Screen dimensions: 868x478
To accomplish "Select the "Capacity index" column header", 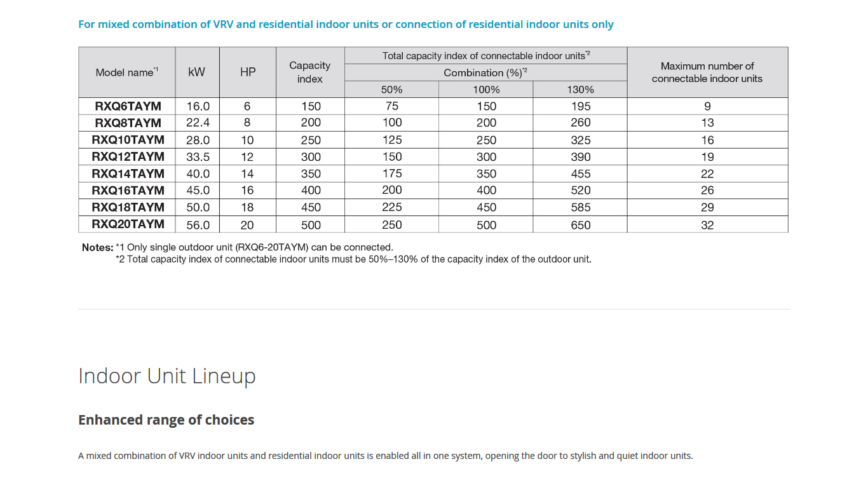I will click(x=310, y=72).
